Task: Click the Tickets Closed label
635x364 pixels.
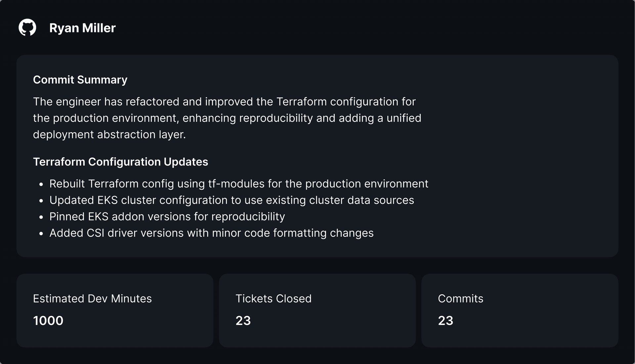Action: click(274, 299)
